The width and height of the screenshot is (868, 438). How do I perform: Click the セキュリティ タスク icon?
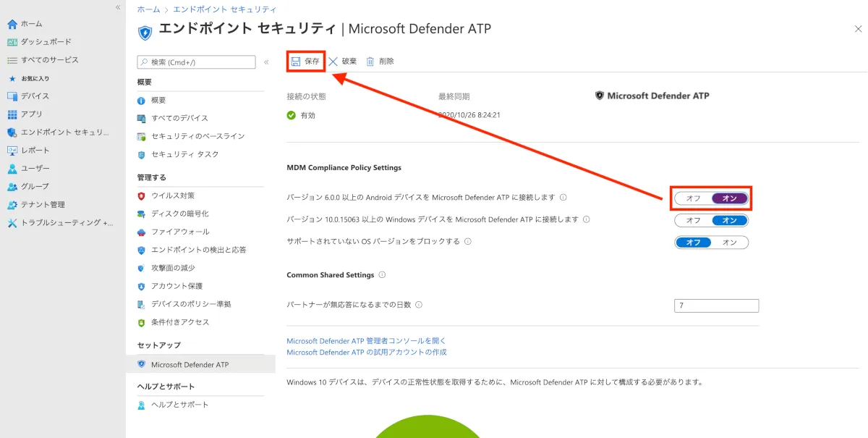141,154
